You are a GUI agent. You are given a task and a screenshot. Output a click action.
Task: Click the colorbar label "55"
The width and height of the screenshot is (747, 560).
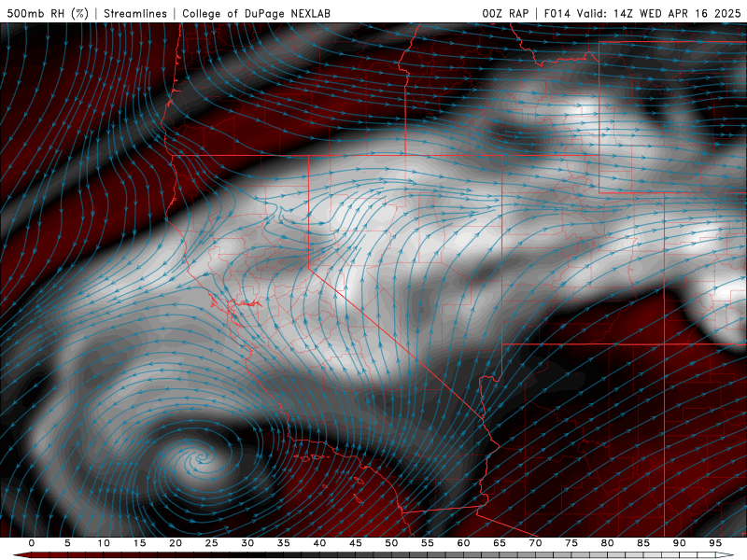pyautogui.click(x=428, y=543)
